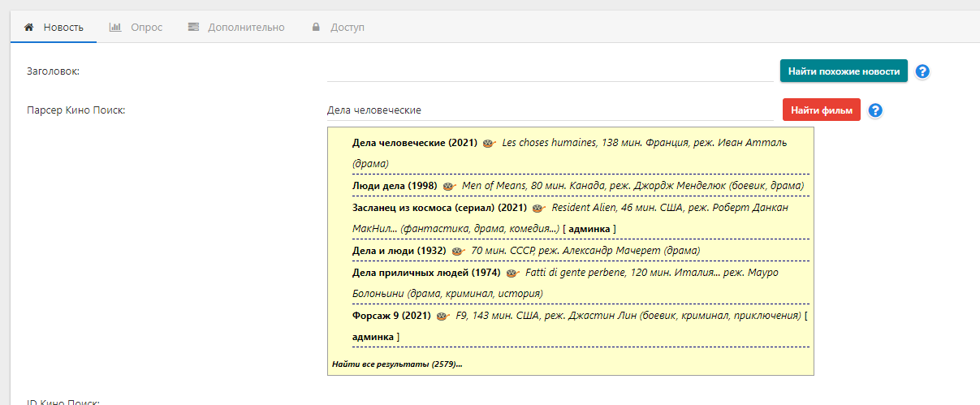Click the lock icon beside Доступ
This screenshot has height=405, width=980.
point(316,28)
